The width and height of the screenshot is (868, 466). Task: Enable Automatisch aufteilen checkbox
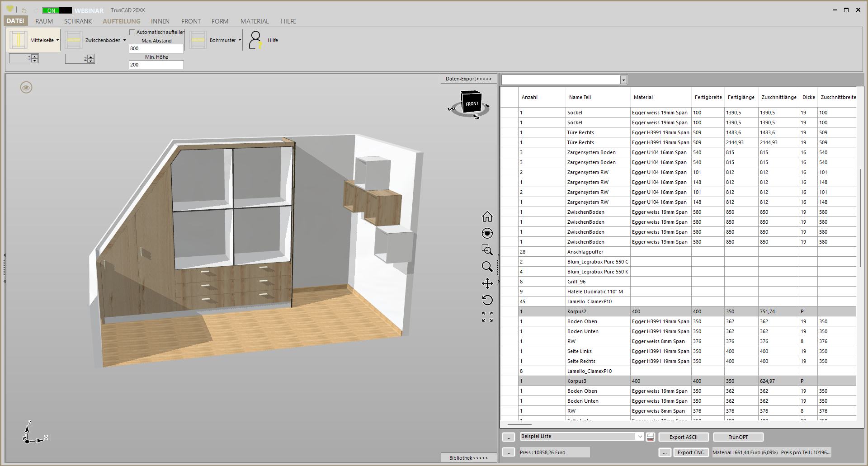click(132, 32)
